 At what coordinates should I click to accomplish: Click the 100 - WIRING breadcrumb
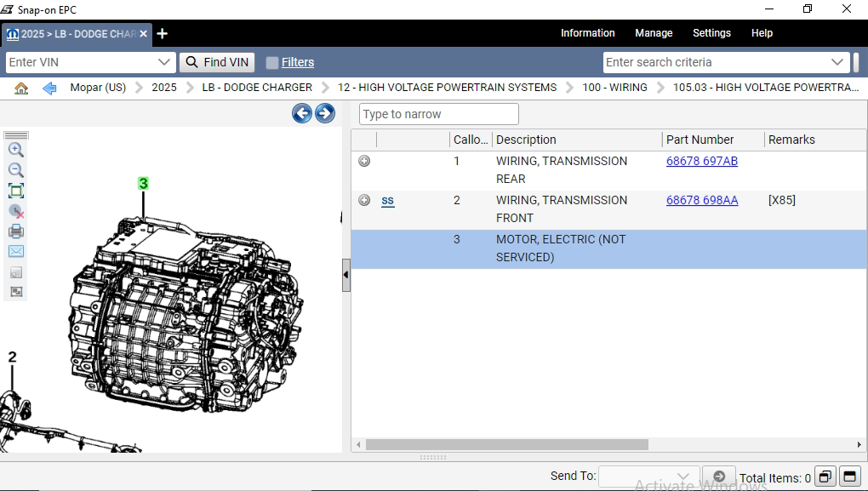point(614,88)
